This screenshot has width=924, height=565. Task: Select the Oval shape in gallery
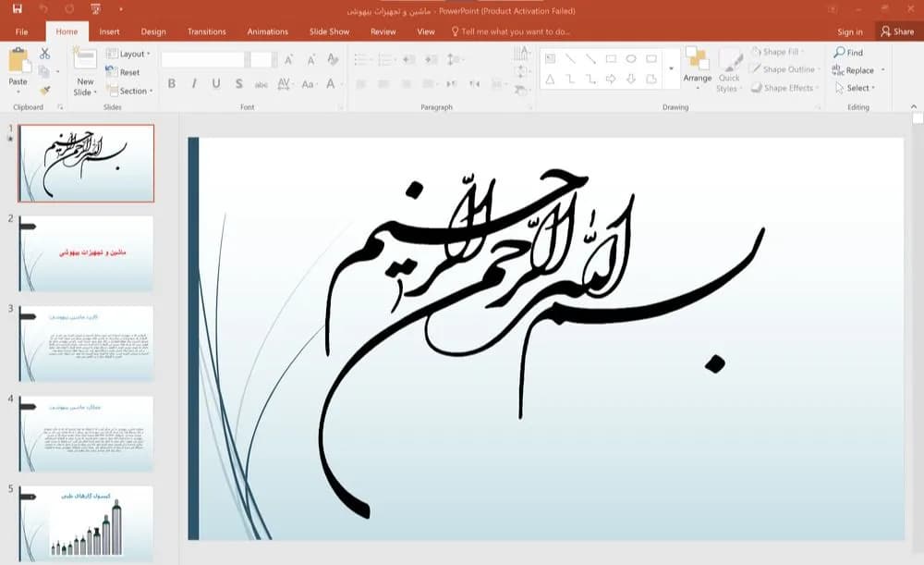pos(631,58)
